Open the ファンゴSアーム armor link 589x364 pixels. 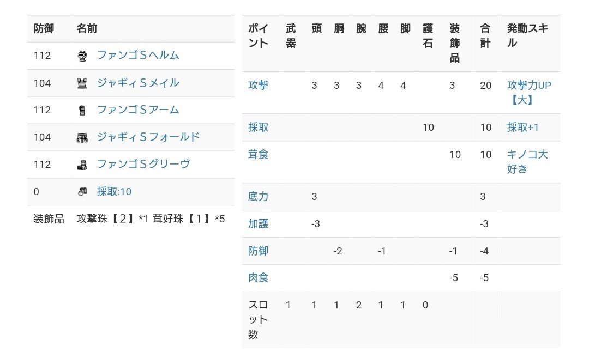point(138,110)
